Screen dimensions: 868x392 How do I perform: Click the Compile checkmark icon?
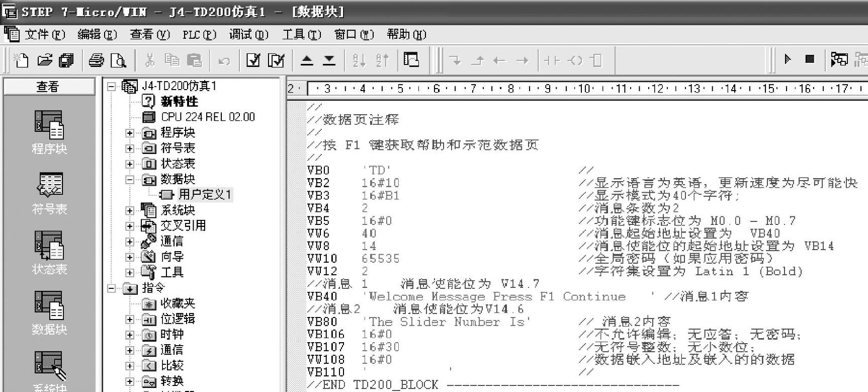(253, 60)
